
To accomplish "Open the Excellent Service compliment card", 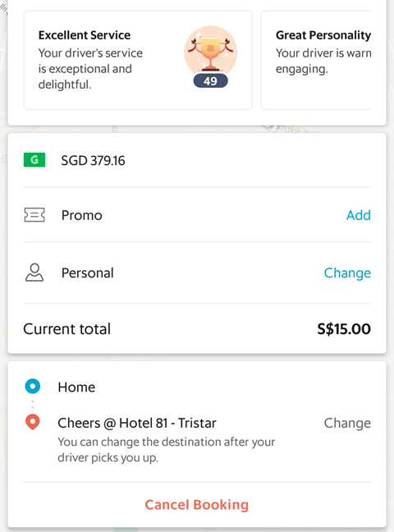I will (138, 60).
